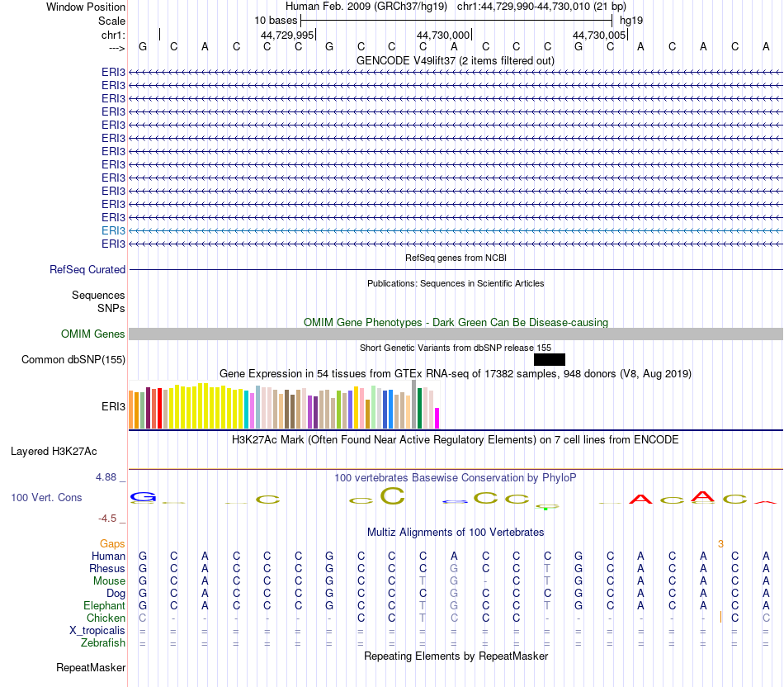The width and height of the screenshot is (784, 687).
Task: Click the RefSeq Curated track label
Action: tap(87, 270)
